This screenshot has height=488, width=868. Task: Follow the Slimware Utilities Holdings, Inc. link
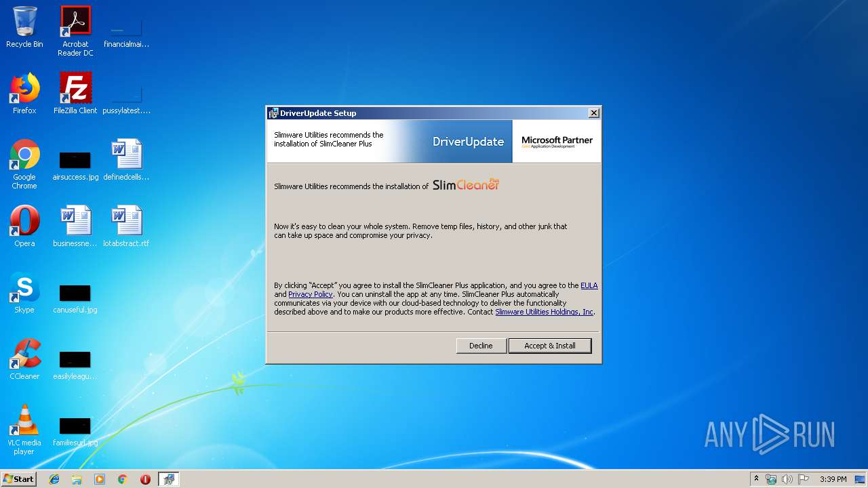[544, 312]
